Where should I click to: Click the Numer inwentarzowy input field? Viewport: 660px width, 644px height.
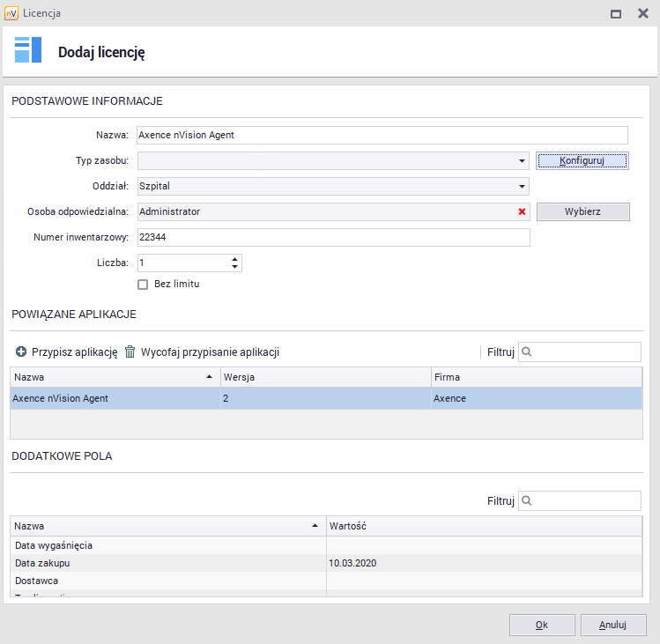click(x=333, y=238)
